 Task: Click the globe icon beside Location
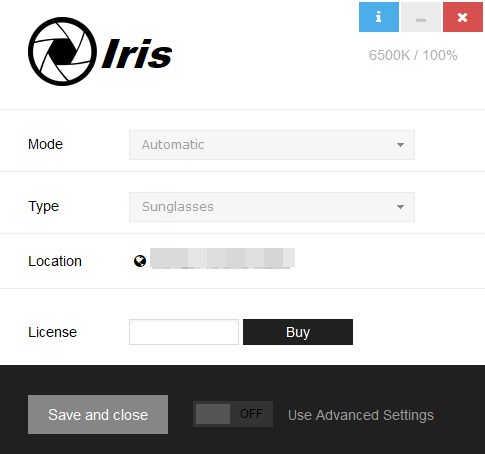click(x=140, y=261)
